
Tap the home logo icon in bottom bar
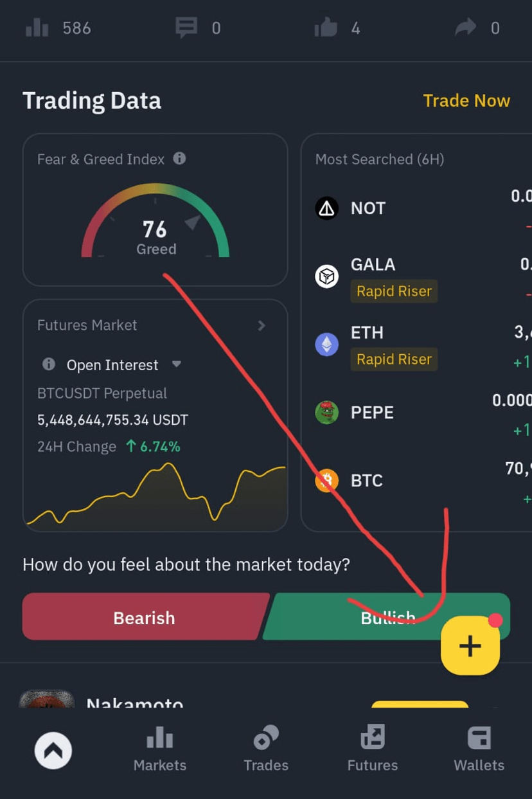pyautogui.click(x=53, y=751)
